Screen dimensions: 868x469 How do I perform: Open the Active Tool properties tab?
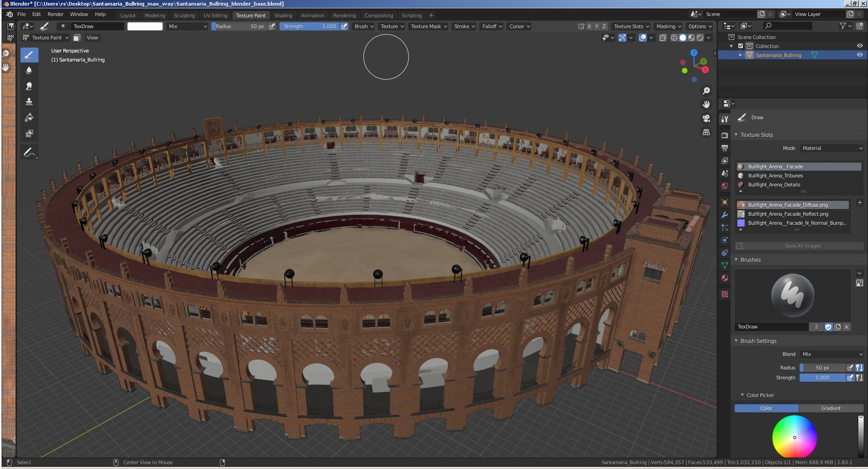click(x=725, y=119)
